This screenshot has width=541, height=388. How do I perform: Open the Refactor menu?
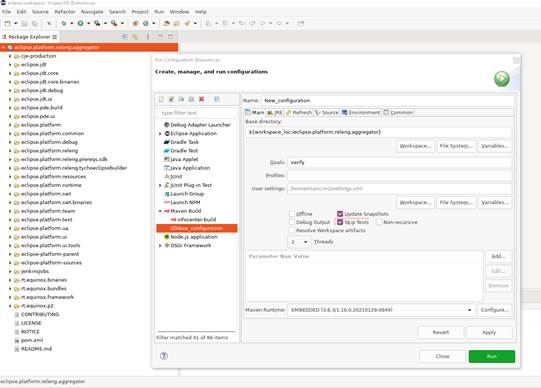65,12
